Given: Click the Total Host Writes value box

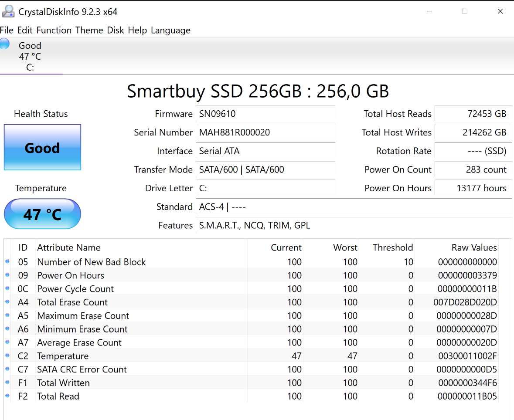Looking at the screenshot, I should pos(473,132).
